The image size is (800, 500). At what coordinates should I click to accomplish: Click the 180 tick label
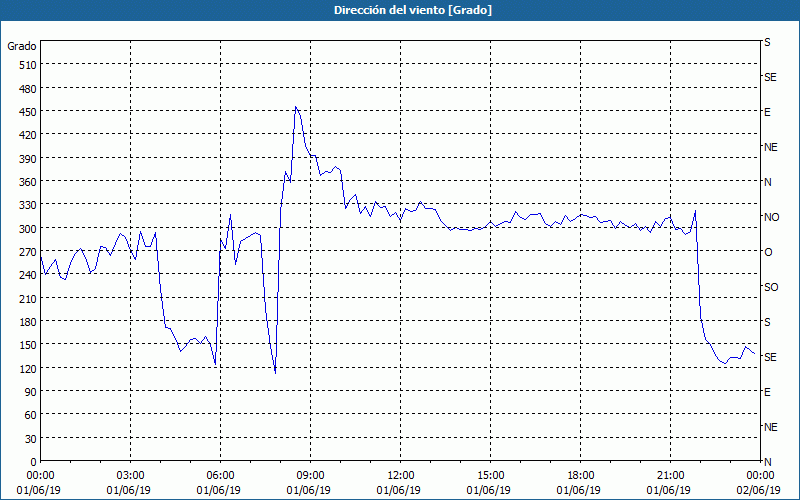[28, 322]
